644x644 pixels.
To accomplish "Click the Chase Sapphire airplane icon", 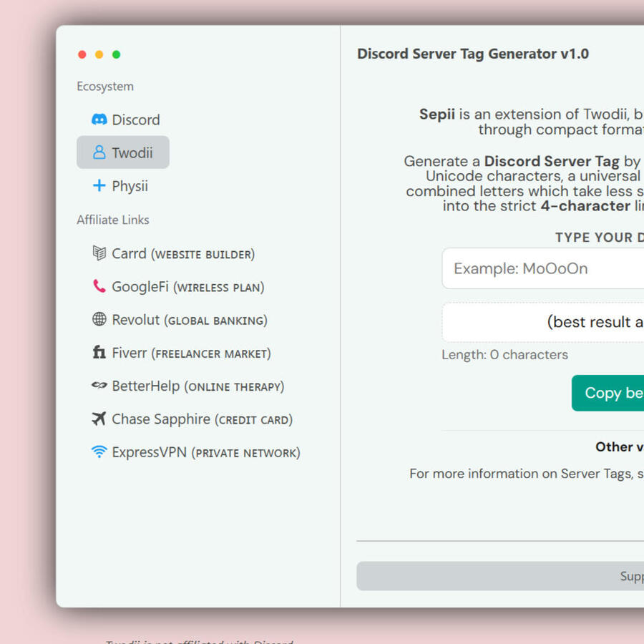I will click(99, 419).
